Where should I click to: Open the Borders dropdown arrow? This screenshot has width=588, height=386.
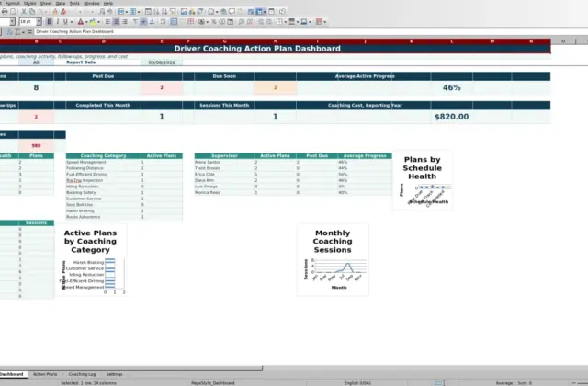[285, 22]
